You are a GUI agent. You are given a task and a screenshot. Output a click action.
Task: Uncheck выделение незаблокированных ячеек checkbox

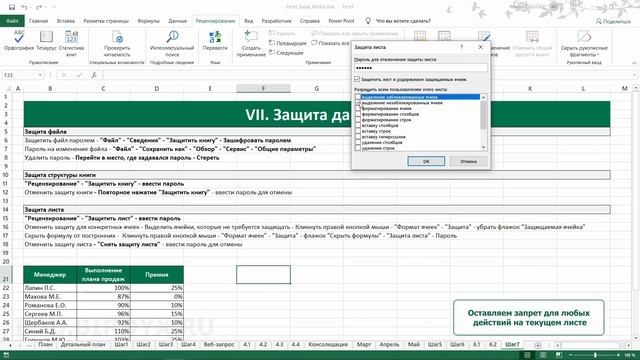tap(358, 103)
